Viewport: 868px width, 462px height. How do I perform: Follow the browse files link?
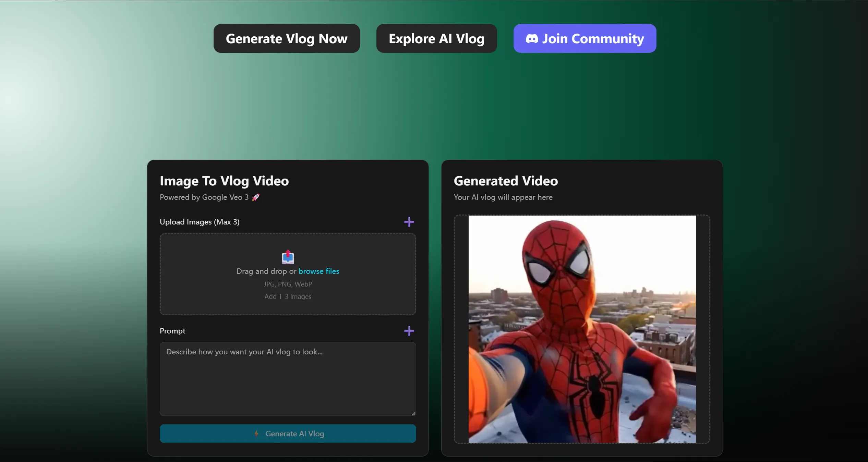(318, 271)
